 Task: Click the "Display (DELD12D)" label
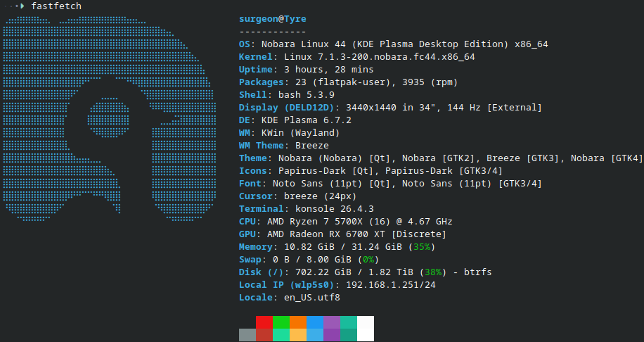287,108
